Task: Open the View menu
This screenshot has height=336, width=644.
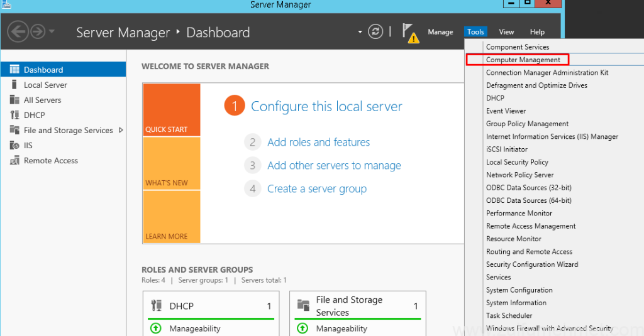Action: click(506, 32)
